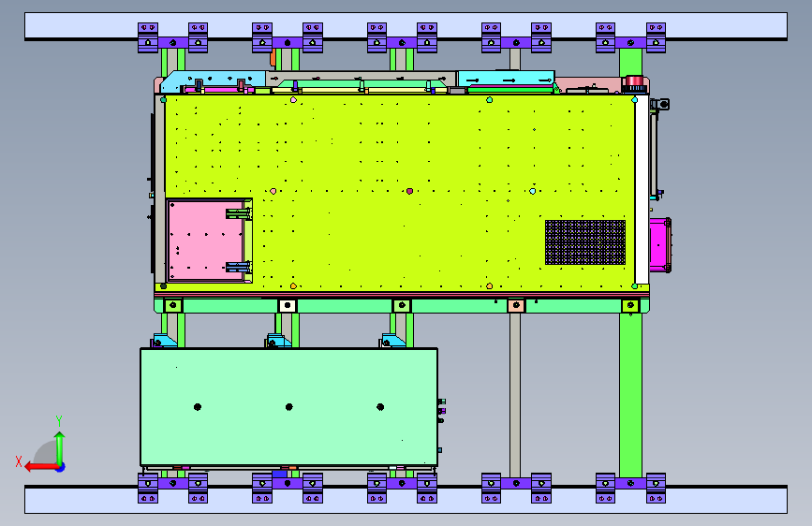Pick the wide green vertical beam at right
Screen dimensions: 812x526
(630, 395)
